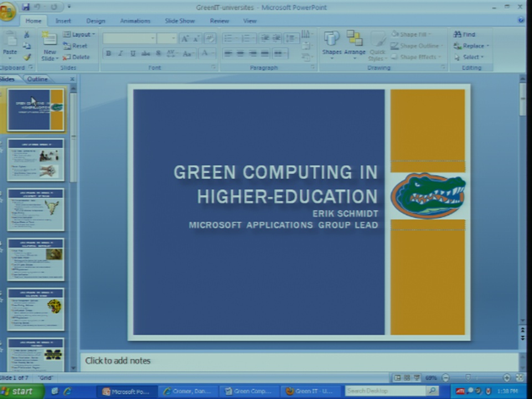Click the zoom slider handle

point(468,377)
